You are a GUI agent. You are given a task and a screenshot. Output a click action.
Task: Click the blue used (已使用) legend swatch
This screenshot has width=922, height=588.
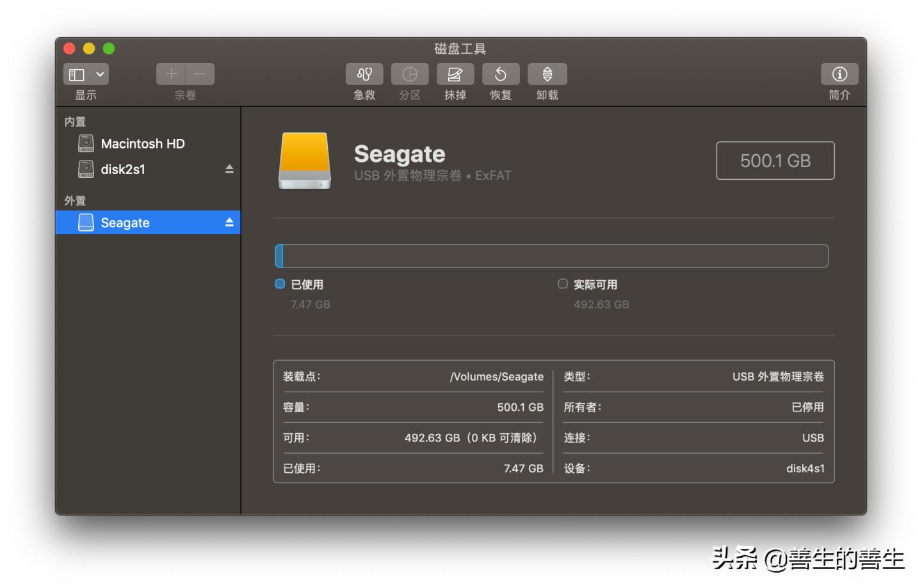[x=280, y=283]
